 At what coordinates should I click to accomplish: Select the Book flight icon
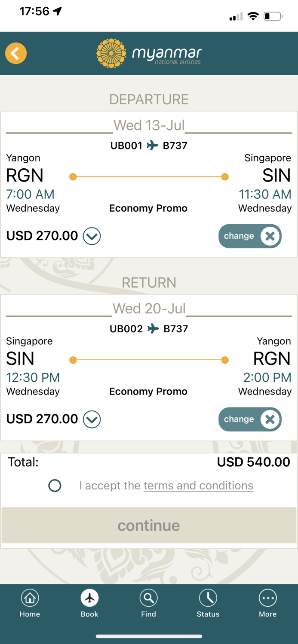point(89,597)
